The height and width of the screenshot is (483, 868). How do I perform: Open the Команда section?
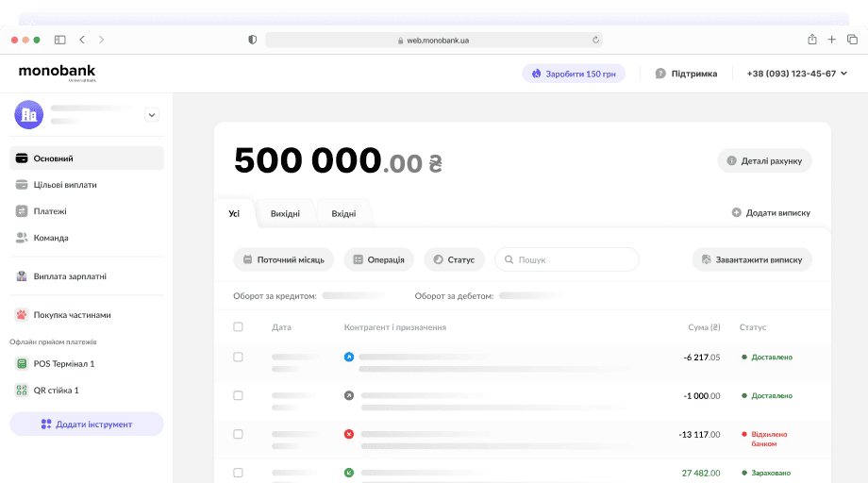click(x=50, y=238)
